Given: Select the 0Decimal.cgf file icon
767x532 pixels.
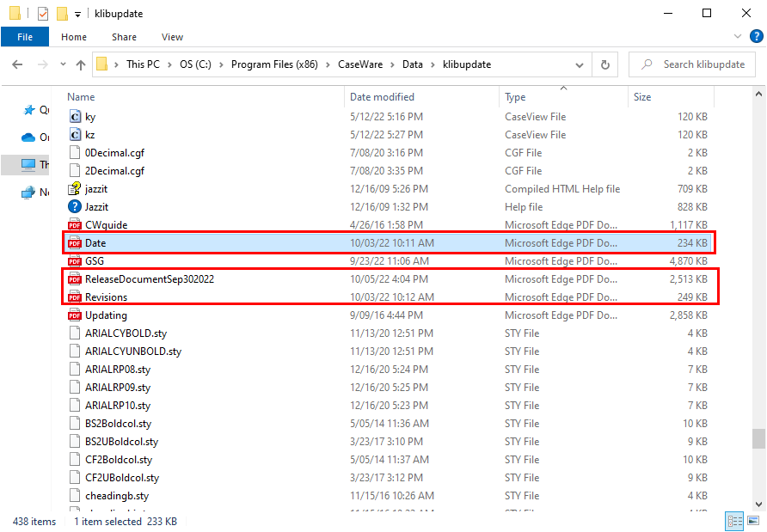Looking at the screenshot, I should pyautogui.click(x=75, y=153).
